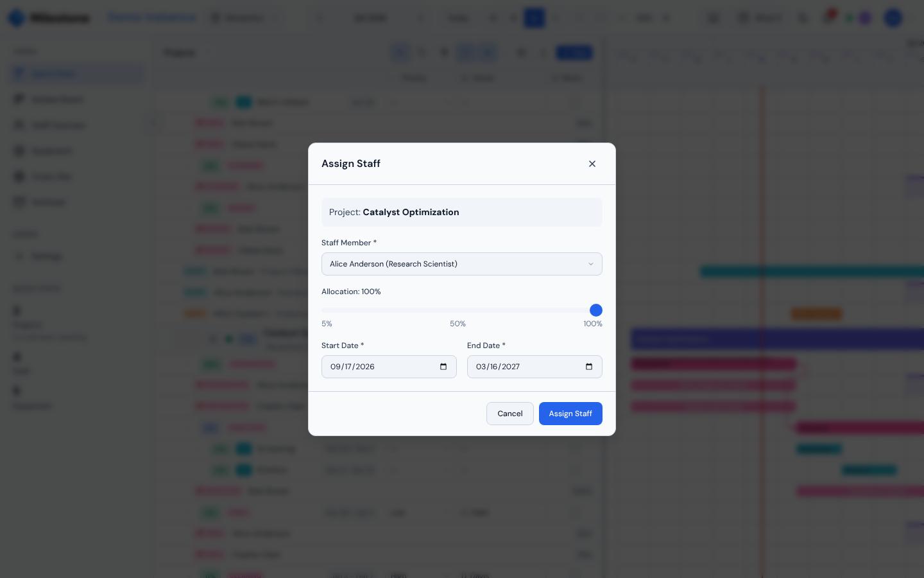The height and width of the screenshot is (578, 924).
Task: Click the Allocation: 100% label
Action: [351, 292]
